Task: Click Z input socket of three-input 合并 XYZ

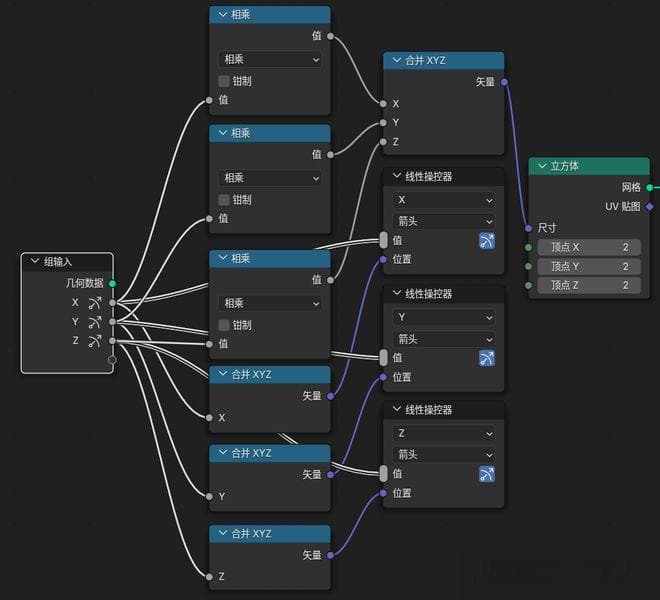Action: pyautogui.click(x=383, y=142)
